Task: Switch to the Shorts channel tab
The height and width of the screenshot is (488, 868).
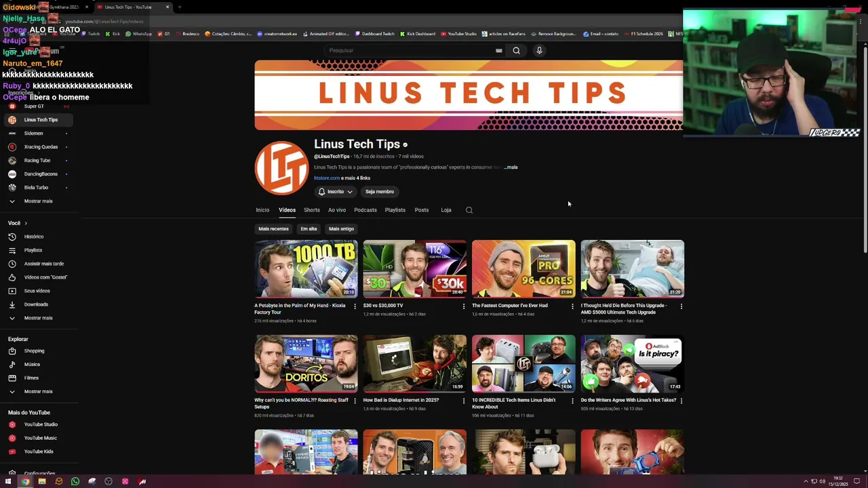Action: [x=312, y=210]
